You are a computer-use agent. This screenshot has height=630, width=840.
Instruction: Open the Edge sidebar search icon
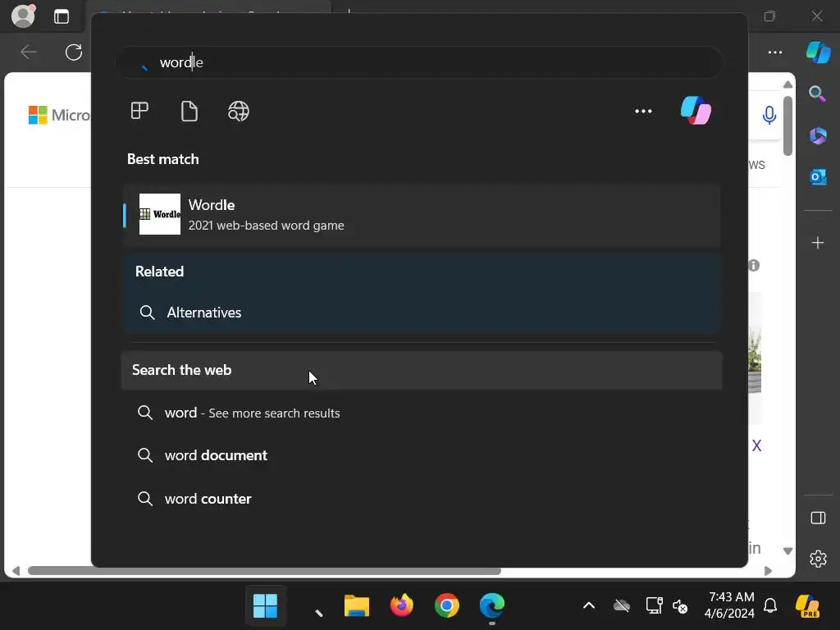click(818, 94)
